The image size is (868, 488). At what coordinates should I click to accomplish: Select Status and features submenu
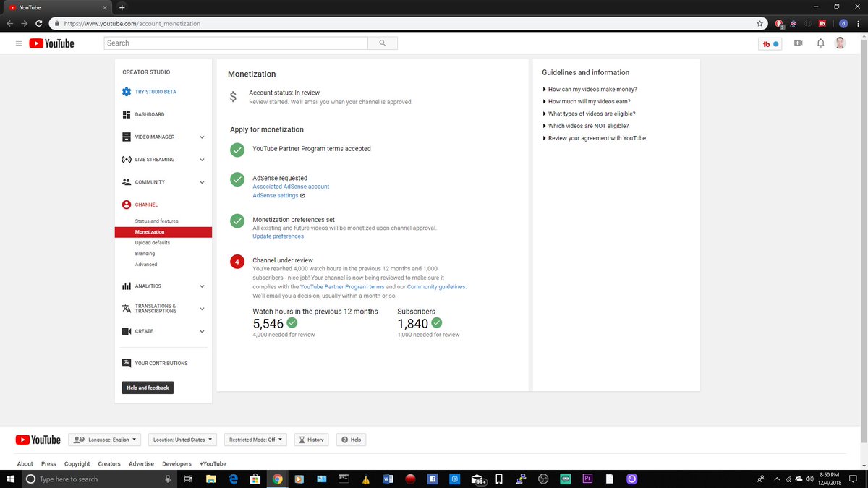click(156, 221)
